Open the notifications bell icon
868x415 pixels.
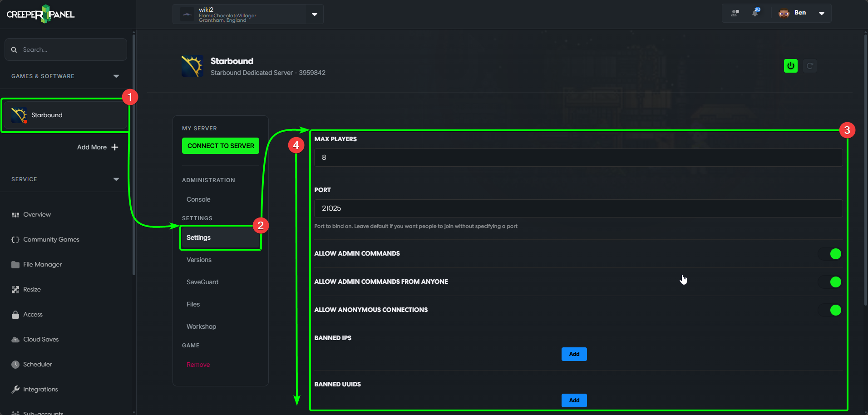(755, 13)
